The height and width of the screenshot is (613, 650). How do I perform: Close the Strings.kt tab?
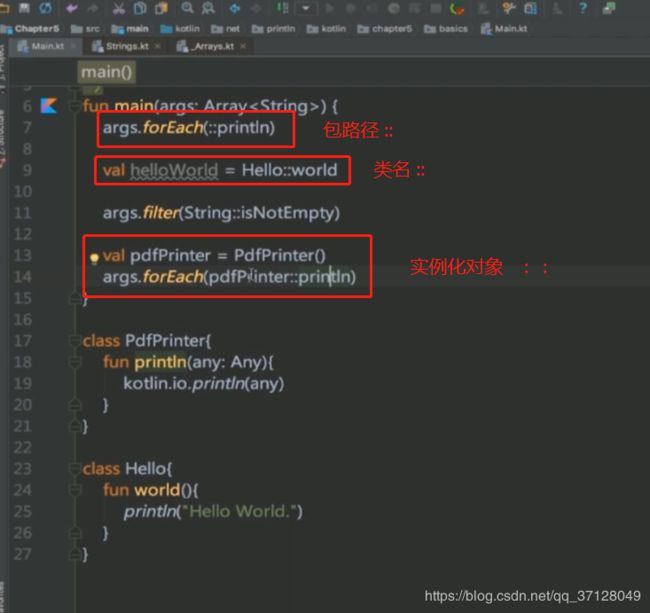tap(157, 46)
